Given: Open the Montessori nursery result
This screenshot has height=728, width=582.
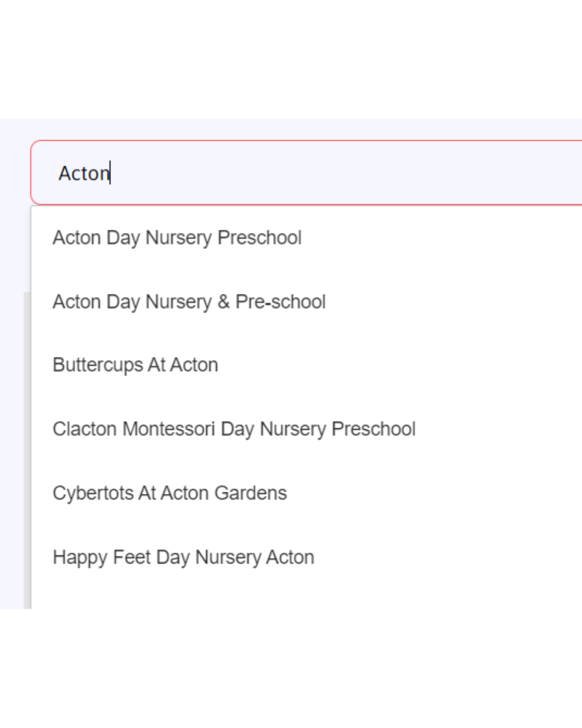Looking at the screenshot, I should tap(306, 429).
